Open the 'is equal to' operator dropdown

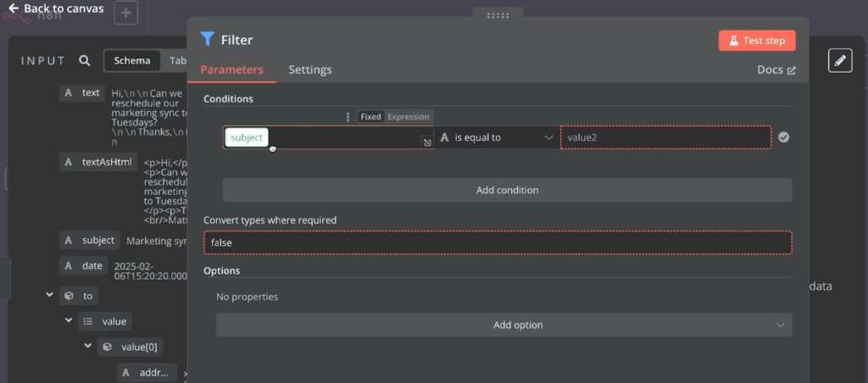pyautogui.click(x=497, y=137)
